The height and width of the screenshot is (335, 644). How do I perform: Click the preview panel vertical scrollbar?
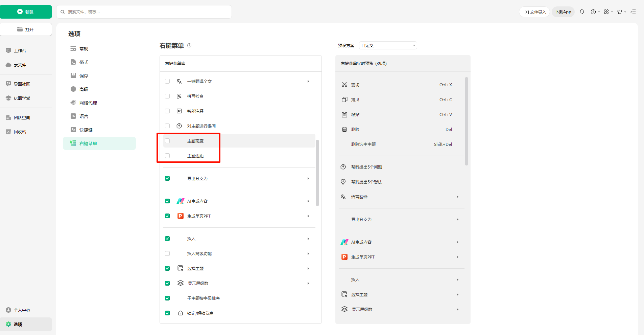click(x=467, y=121)
